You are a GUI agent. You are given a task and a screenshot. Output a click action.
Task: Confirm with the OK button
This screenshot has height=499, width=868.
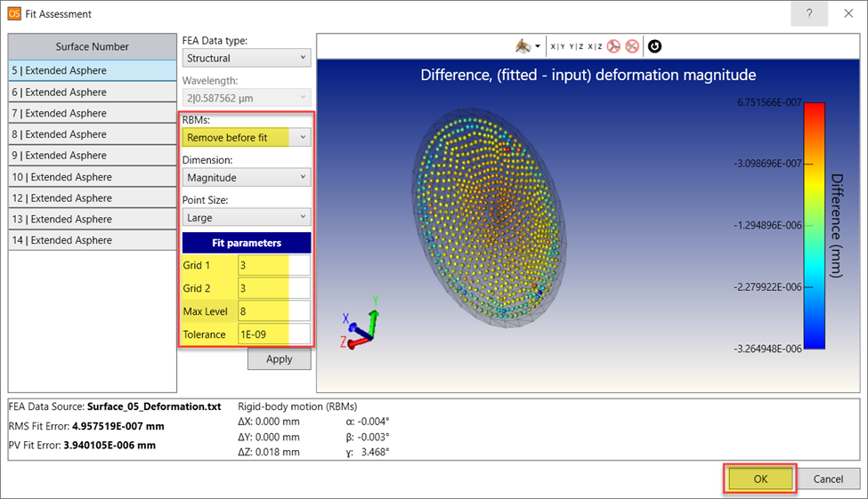tap(759, 479)
